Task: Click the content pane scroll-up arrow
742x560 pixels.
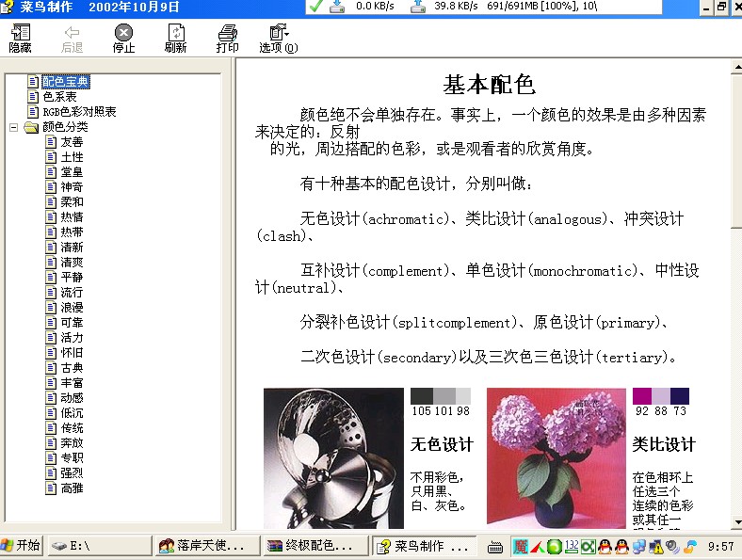Action: point(737,67)
